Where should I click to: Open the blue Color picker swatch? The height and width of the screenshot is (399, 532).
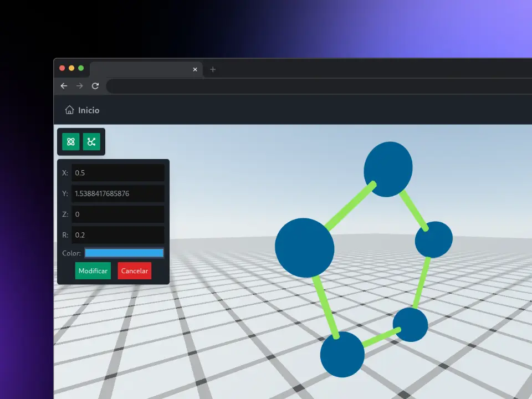[x=124, y=253]
